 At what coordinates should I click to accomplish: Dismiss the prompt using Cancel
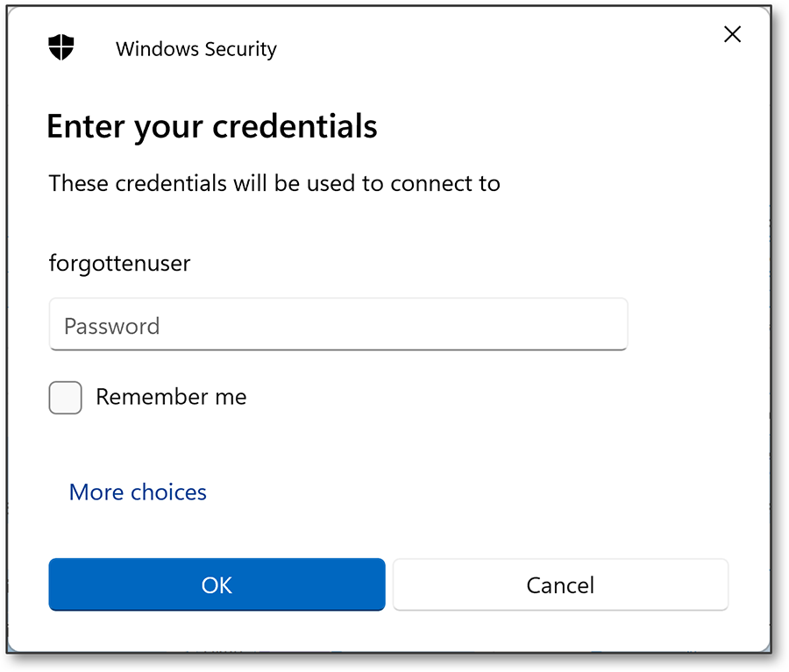tap(560, 584)
